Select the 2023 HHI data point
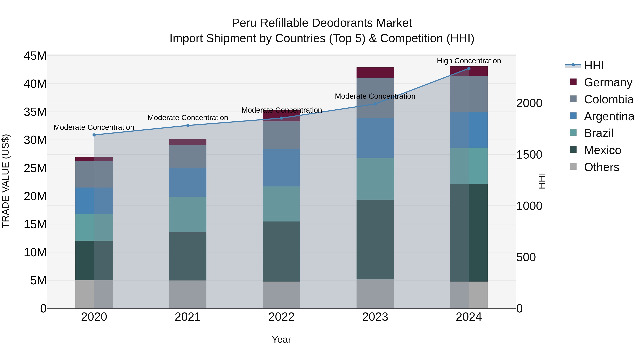The image size is (644, 362). tap(375, 104)
